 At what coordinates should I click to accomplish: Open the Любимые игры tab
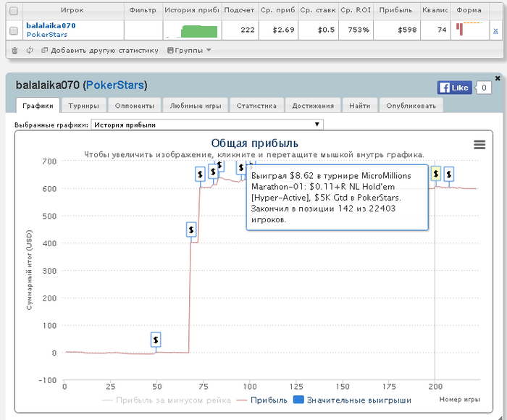point(196,106)
